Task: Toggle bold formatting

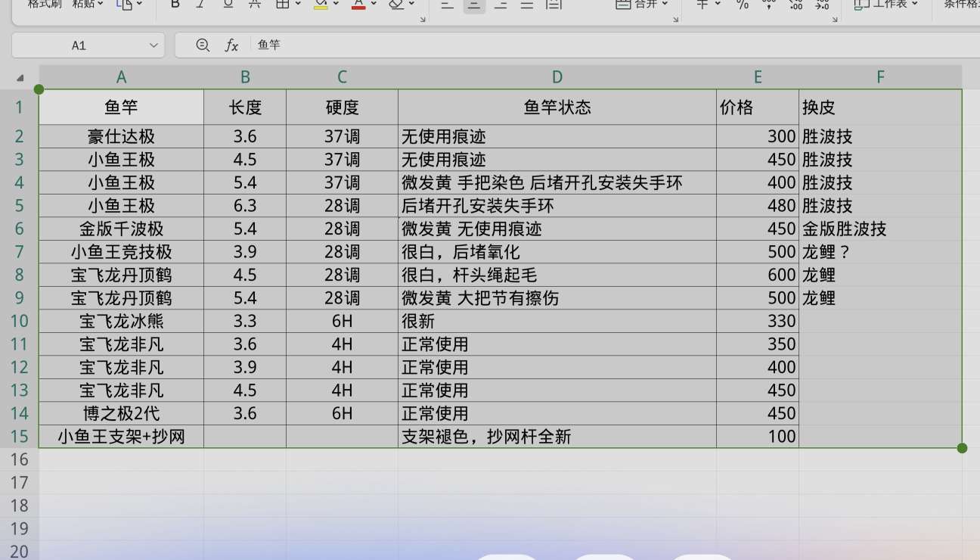Action: point(175,4)
